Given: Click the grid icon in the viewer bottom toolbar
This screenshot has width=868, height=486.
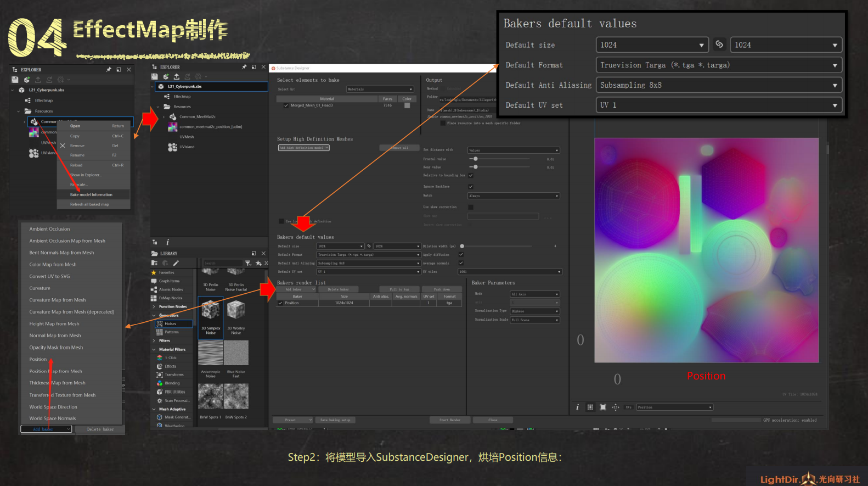Looking at the screenshot, I should point(590,407).
